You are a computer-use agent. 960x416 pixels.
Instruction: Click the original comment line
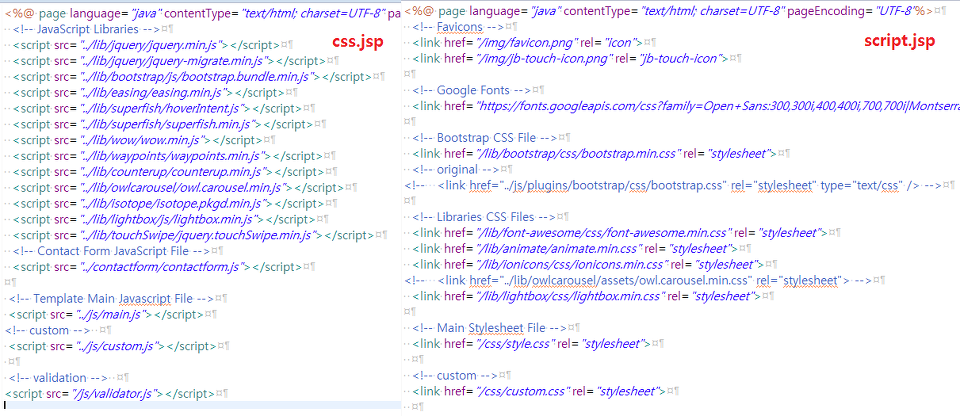tap(456, 169)
